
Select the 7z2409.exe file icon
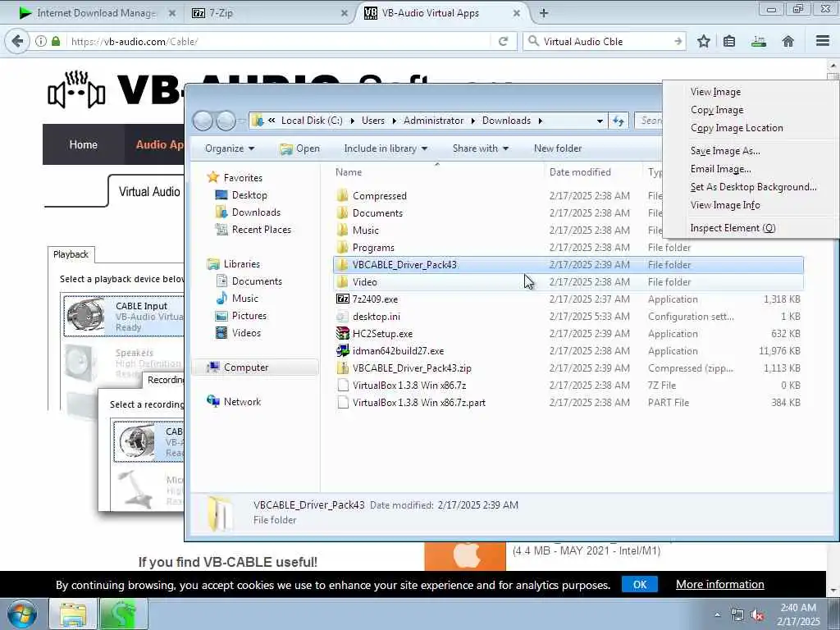tap(342, 299)
